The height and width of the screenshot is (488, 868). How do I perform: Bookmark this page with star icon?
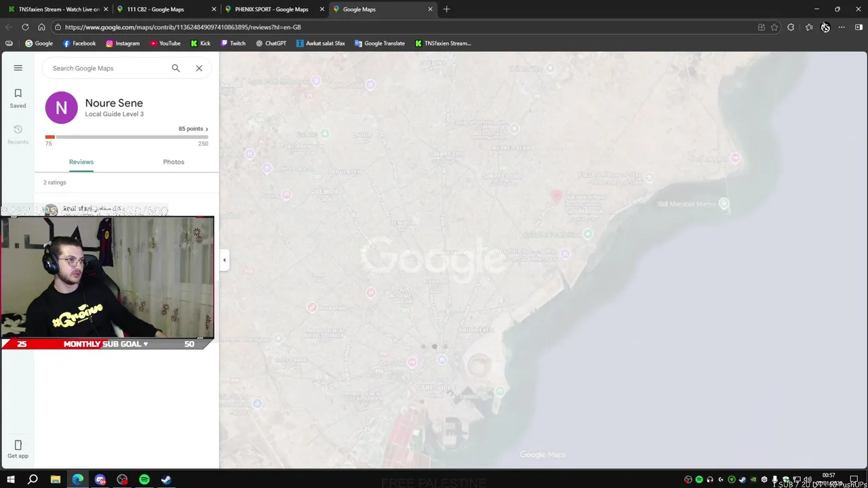(x=774, y=27)
